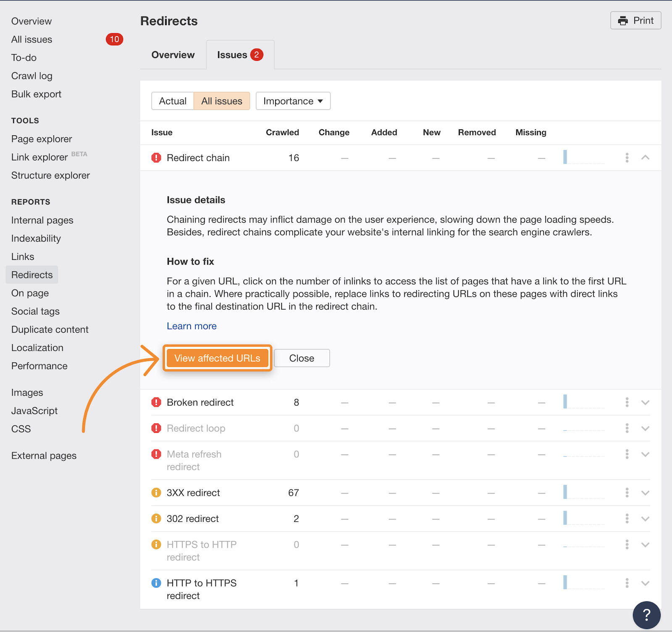Image resolution: width=672 pixels, height=632 pixels.
Task: Click the Redirect chain history bar chart
Action: click(x=583, y=157)
